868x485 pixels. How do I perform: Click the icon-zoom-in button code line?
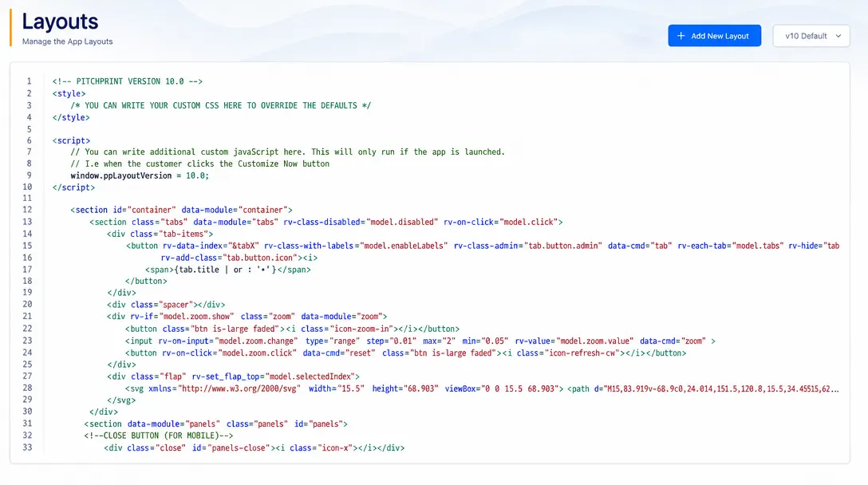(292, 329)
